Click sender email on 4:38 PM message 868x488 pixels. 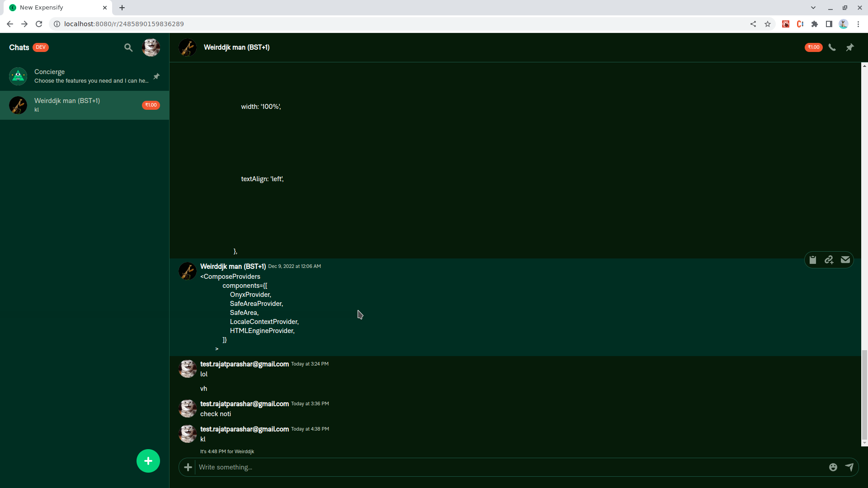(x=245, y=429)
